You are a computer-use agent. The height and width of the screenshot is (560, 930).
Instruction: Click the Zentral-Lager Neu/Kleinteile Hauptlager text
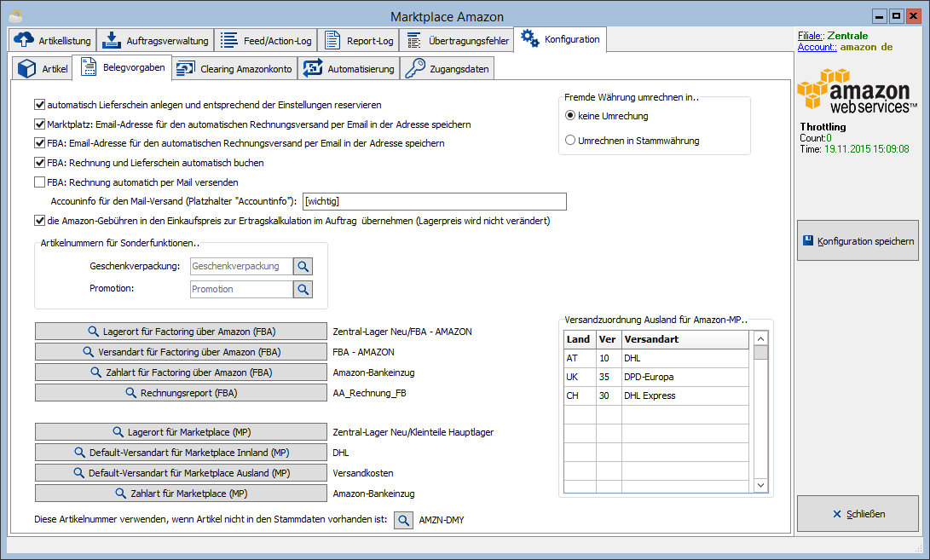413,432
